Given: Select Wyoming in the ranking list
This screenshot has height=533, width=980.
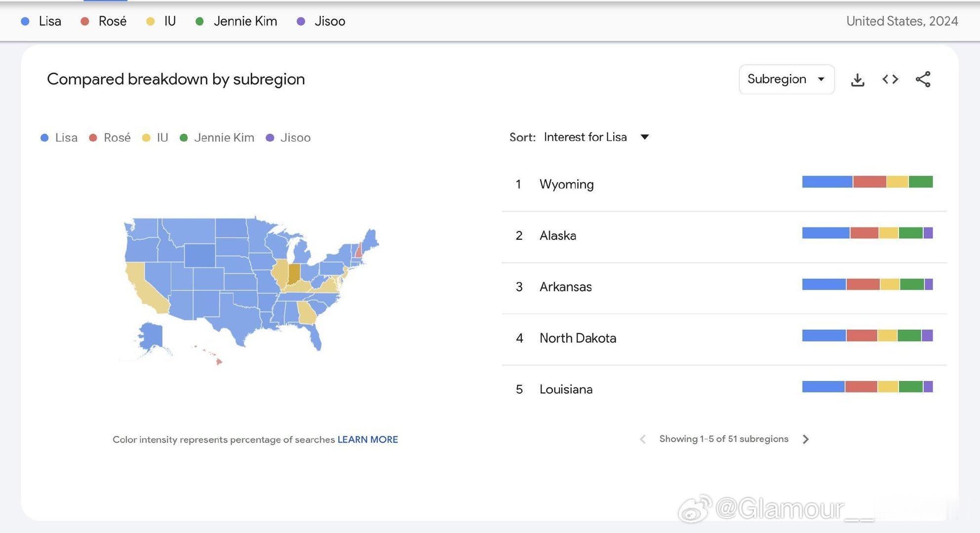Looking at the screenshot, I should click(566, 185).
